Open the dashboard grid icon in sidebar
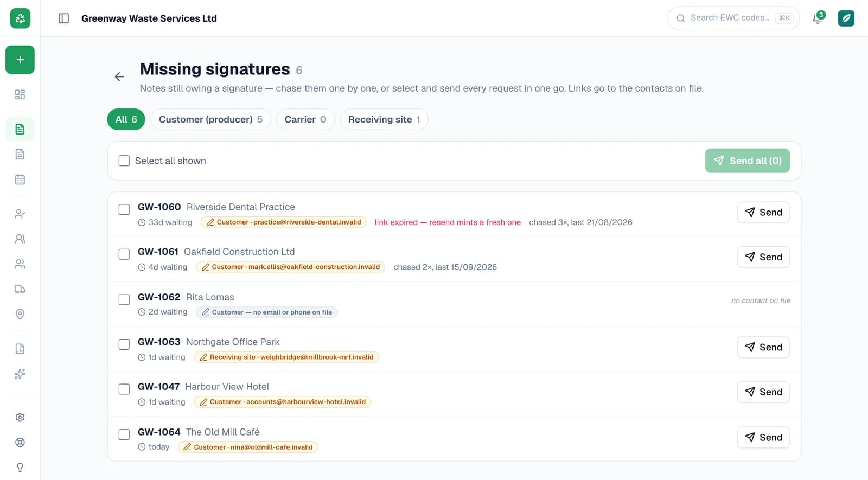Screen dimensions: 868x480 point(20,94)
